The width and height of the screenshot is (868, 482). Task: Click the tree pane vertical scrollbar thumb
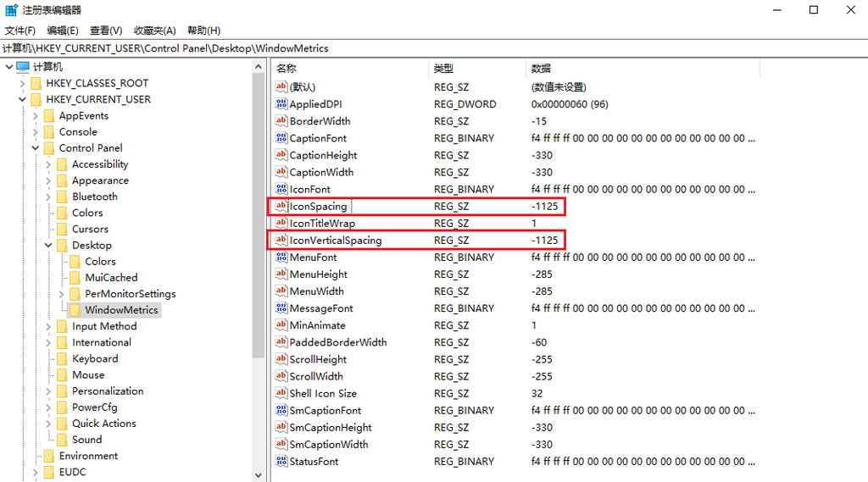click(258, 216)
